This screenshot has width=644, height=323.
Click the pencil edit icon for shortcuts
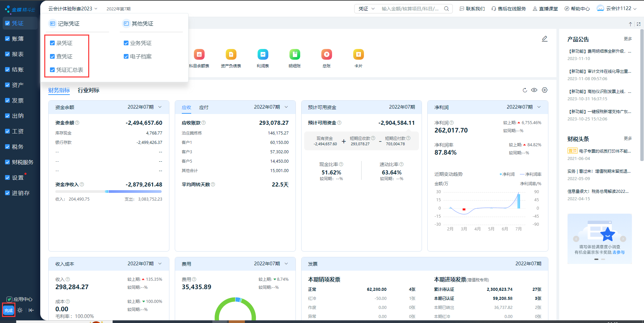click(x=545, y=39)
